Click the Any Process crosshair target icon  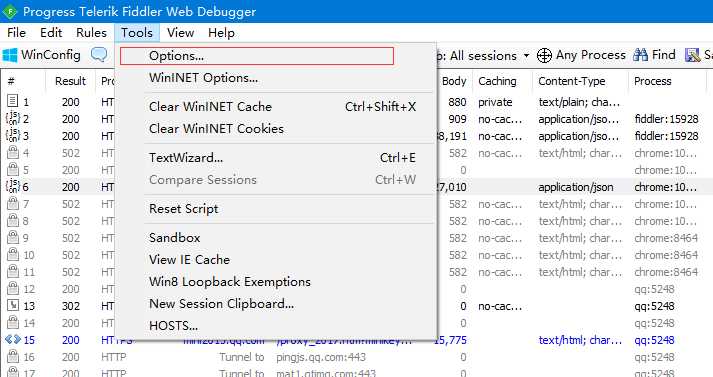tap(544, 55)
